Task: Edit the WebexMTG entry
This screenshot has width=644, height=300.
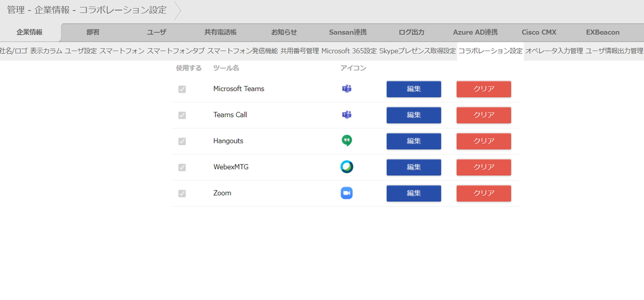Action: pyautogui.click(x=413, y=167)
